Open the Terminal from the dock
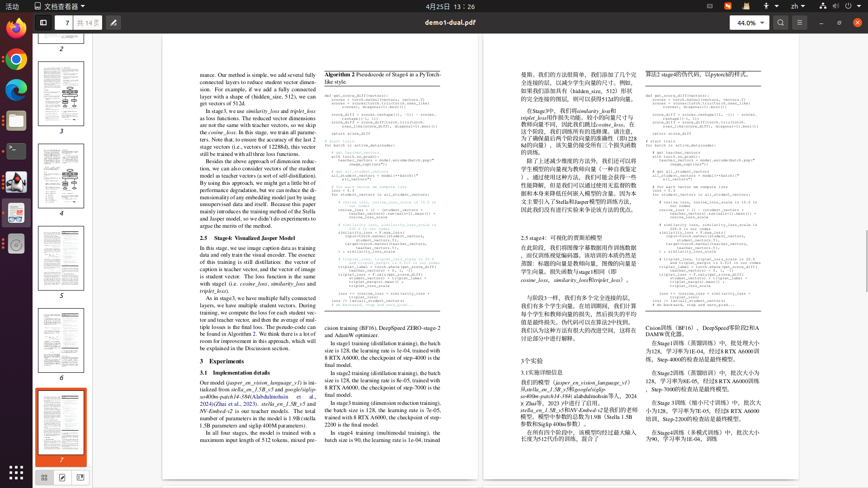This screenshot has height=488, width=868. coord(16,151)
